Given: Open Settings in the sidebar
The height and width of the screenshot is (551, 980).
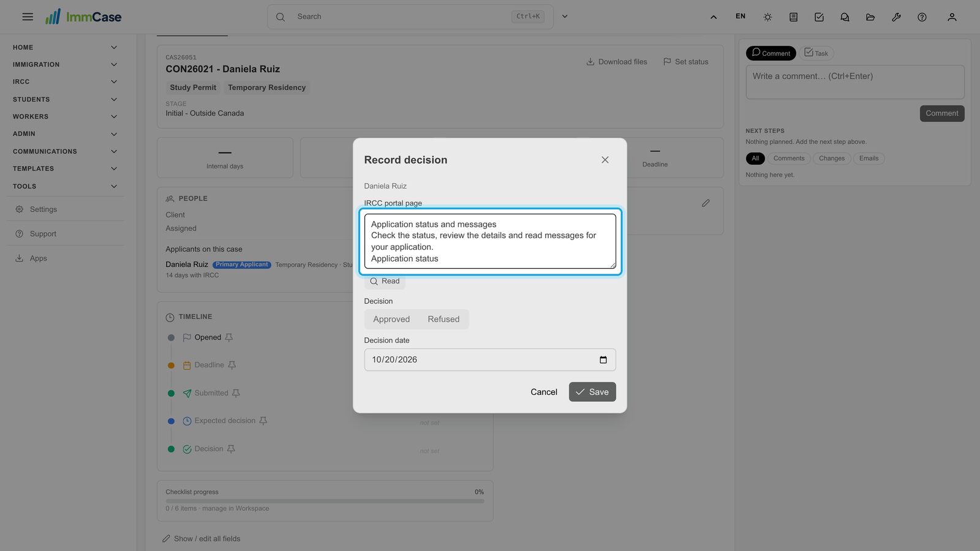Looking at the screenshot, I should [66, 209].
